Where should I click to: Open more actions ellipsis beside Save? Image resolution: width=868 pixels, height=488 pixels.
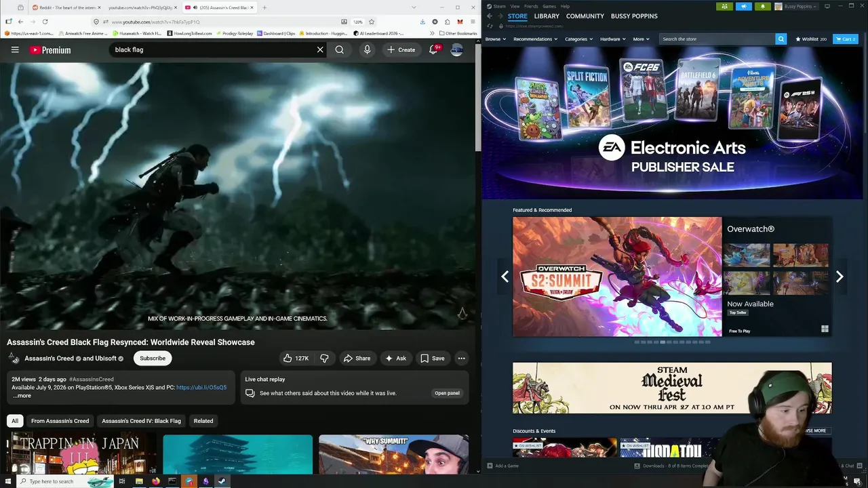click(461, 358)
